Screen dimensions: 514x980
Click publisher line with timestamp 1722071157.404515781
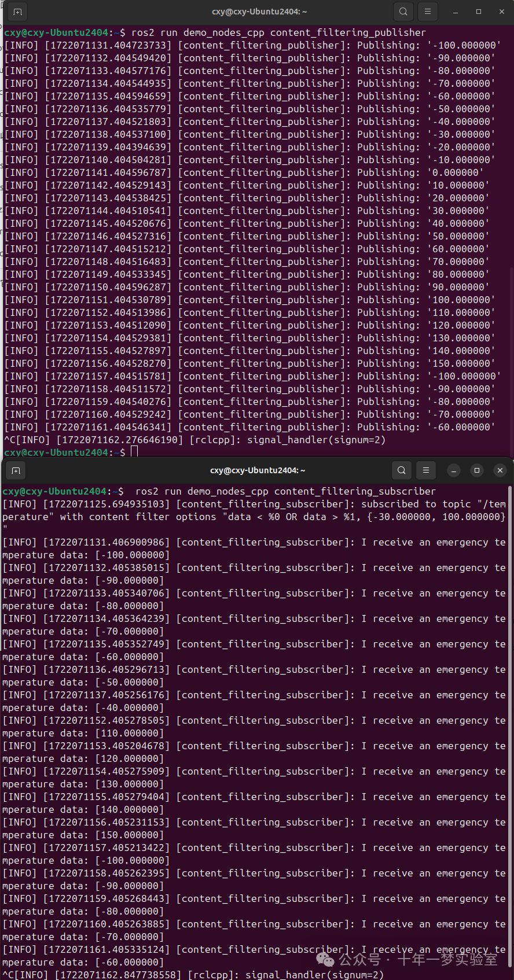point(252,376)
